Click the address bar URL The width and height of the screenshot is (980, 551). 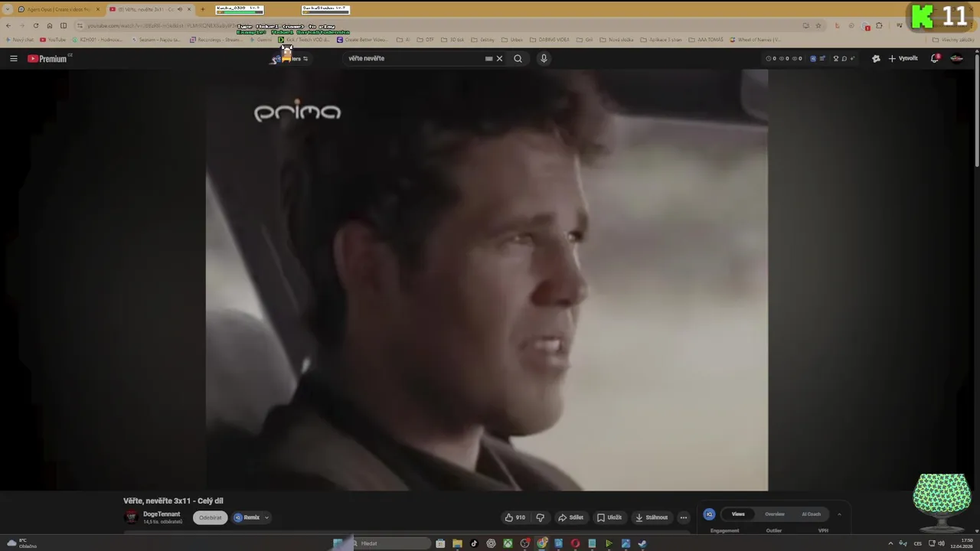click(161, 25)
